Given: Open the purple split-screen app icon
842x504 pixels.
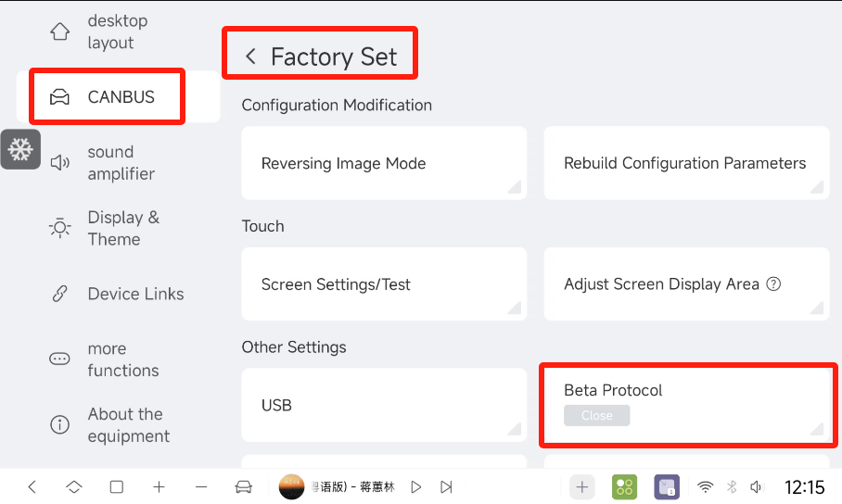Looking at the screenshot, I should pos(667,486).
